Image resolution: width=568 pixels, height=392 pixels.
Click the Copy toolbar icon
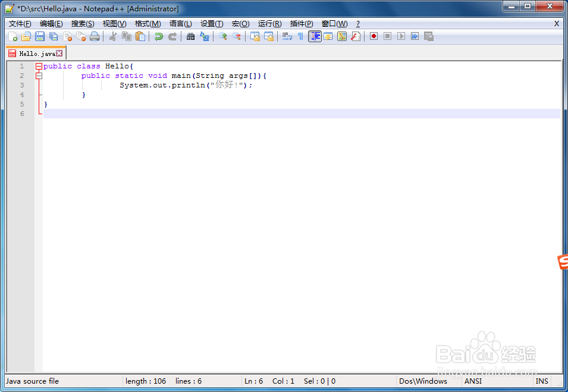(x=127, y=37)
